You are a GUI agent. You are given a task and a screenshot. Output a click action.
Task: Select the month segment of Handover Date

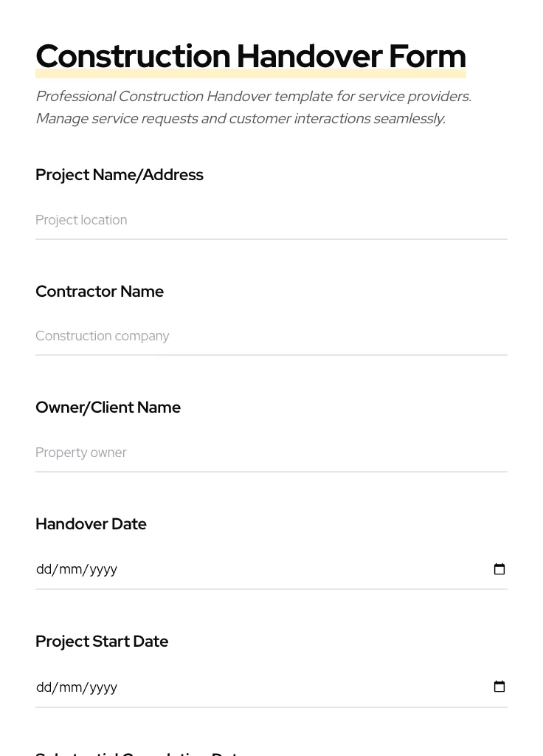[x=71, y=569]
